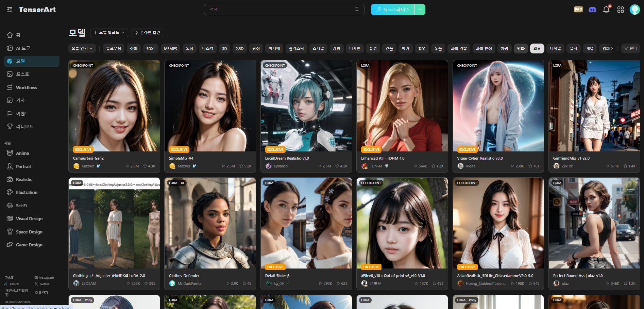Open the Anime channel
The height and width of the screenshot is (309, 644).
(x=32, y=153)
